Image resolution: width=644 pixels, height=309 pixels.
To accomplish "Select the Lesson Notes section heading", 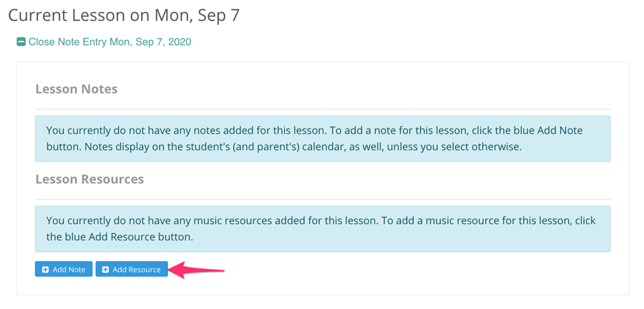I will pos(77,89).
